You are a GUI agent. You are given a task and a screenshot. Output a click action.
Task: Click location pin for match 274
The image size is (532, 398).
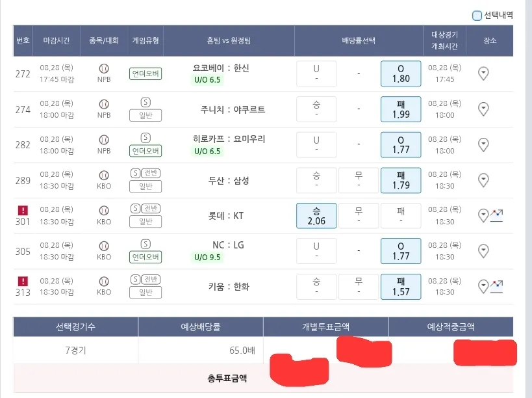coord(483,109)
